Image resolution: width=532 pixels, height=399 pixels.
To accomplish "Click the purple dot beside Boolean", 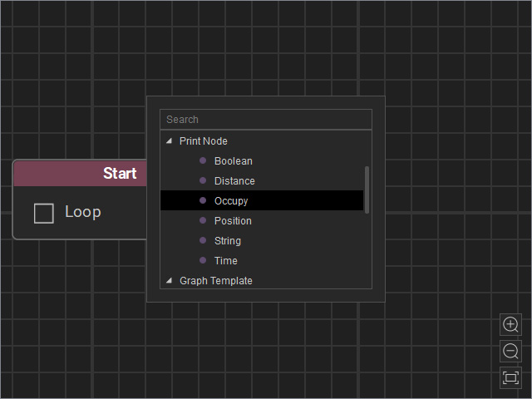I will [x=203, y=160].
